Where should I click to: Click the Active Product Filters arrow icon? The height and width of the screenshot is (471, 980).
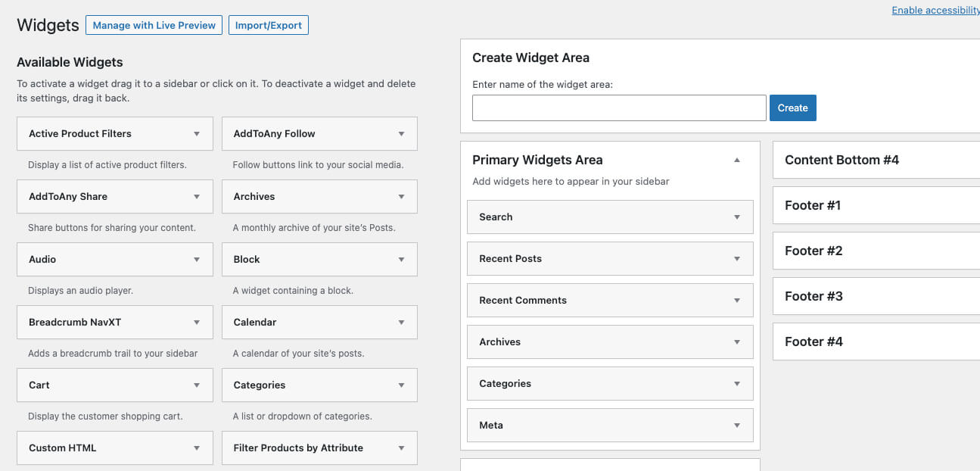(x=197, y=134)
